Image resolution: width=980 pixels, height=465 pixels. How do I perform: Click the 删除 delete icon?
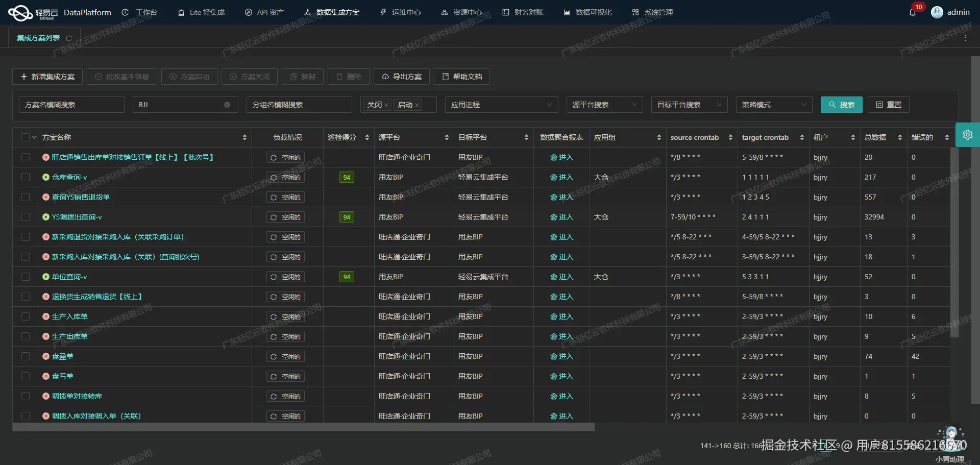pos(340,77)
